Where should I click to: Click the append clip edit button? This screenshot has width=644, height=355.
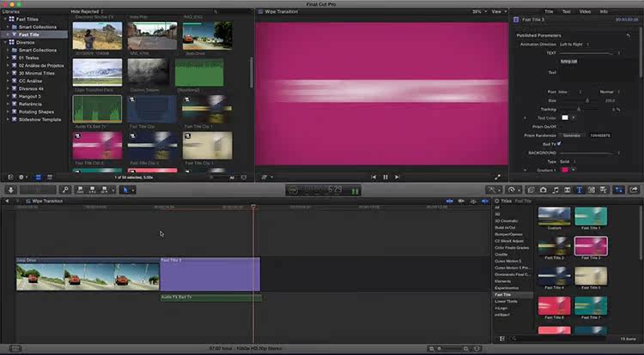tap(104, 190)
